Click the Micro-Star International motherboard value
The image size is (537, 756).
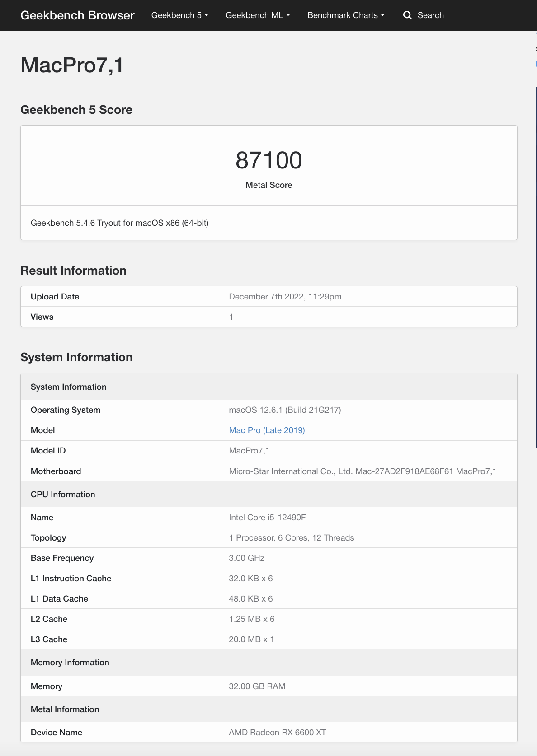click(363, 471)
